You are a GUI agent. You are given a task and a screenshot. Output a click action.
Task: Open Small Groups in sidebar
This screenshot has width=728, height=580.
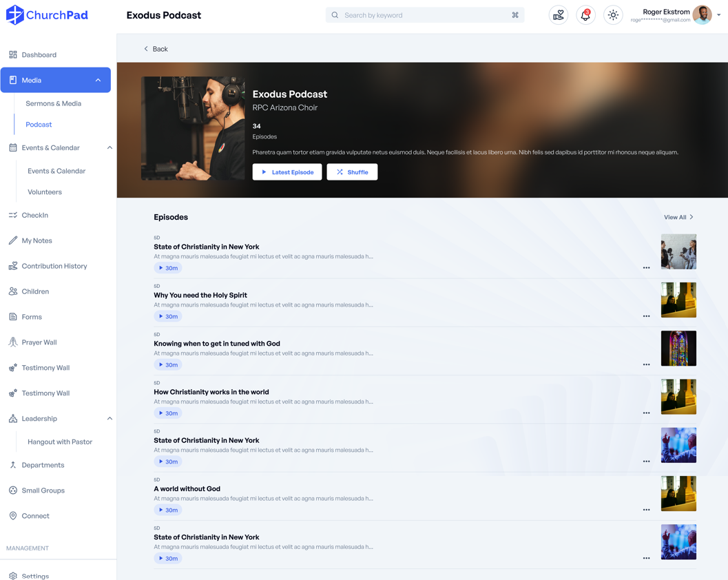[43, 490]
